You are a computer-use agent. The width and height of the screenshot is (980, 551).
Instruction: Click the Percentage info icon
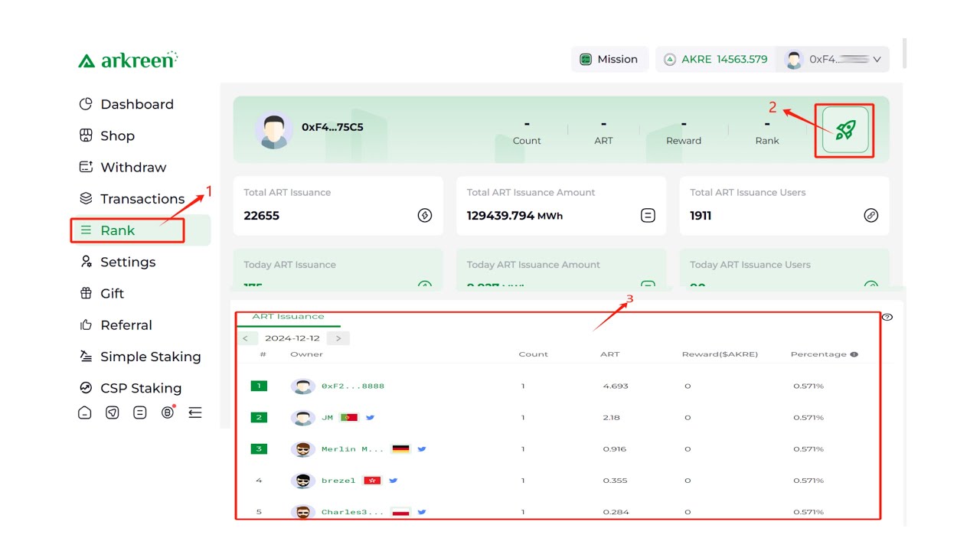point(854,354)
